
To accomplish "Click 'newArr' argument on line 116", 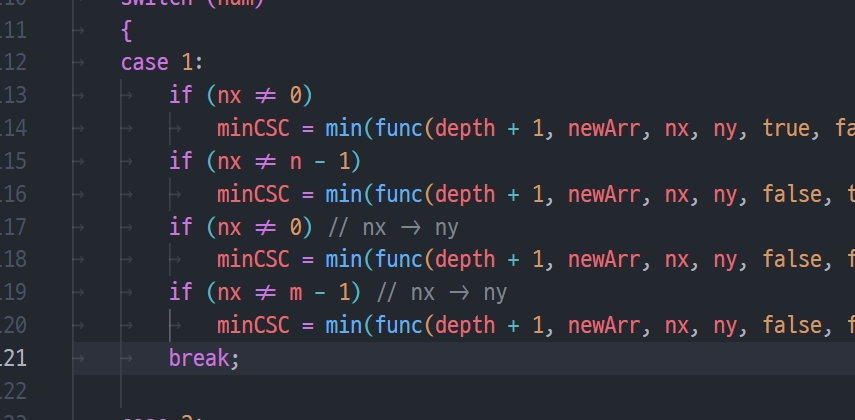I will click(604, 194).
